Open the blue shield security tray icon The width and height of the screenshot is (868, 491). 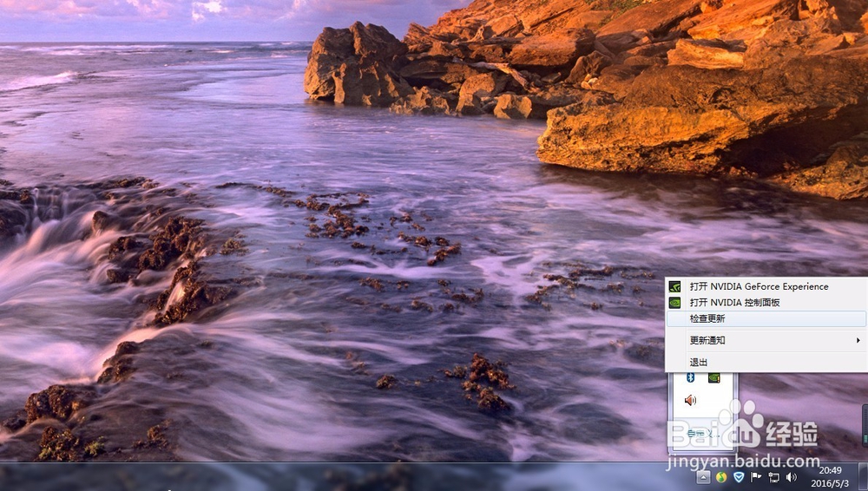739,476
